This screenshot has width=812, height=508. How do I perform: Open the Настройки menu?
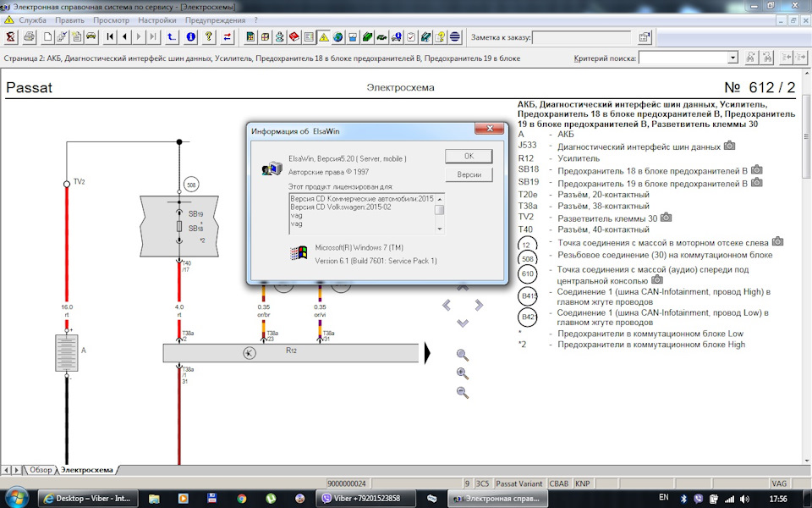[x=157, y=19]
